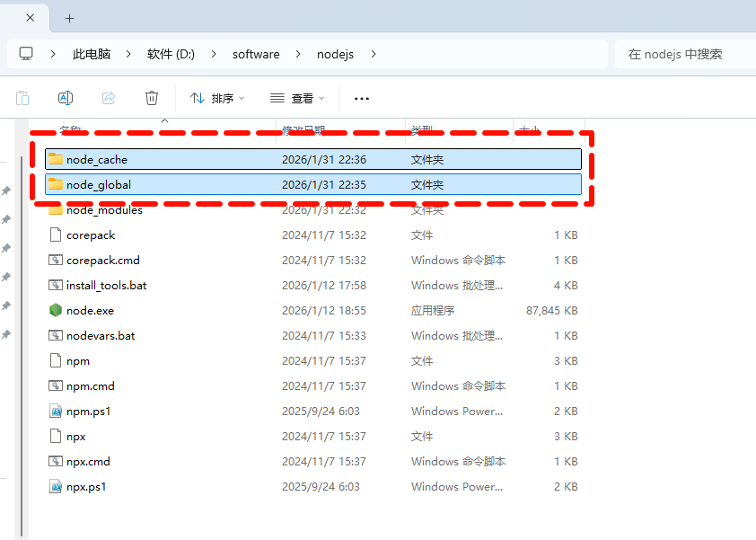Click the Paste toolbar icon
This screenshot has height=540, width=756.
pyautogui.click(x=22, y=98)
